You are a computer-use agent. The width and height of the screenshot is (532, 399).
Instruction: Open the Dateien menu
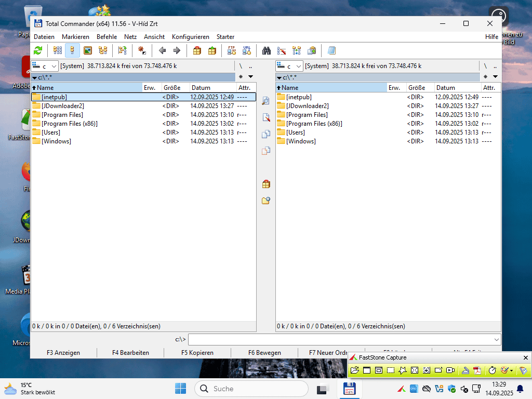[x=44, y=37]
